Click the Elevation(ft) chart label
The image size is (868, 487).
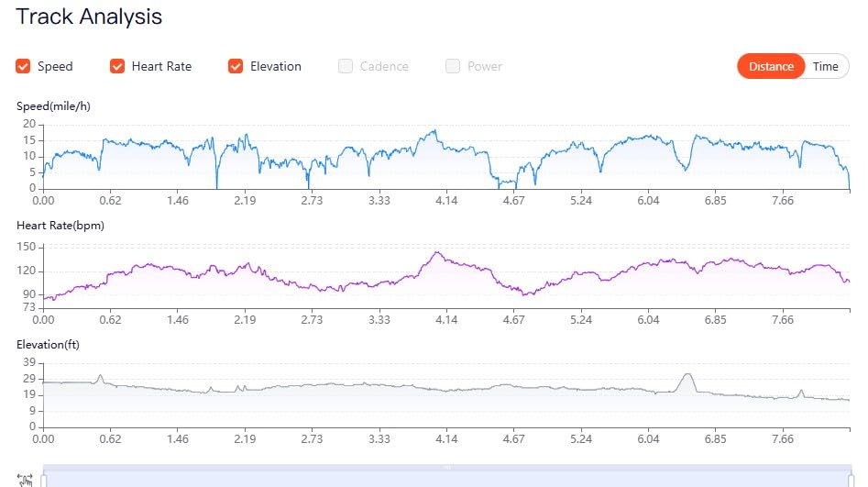50,343
